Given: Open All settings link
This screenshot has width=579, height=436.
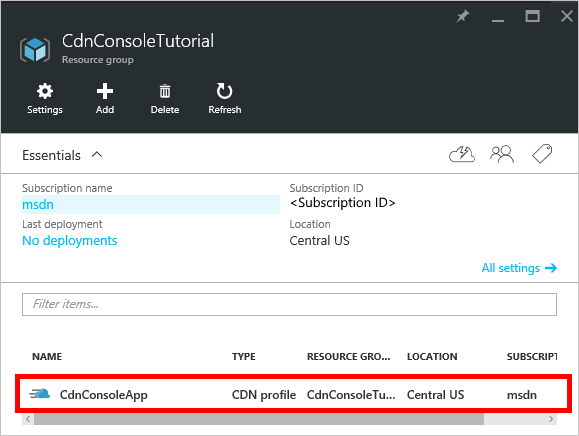Looking at the screenshot, I should click(519, 268).
